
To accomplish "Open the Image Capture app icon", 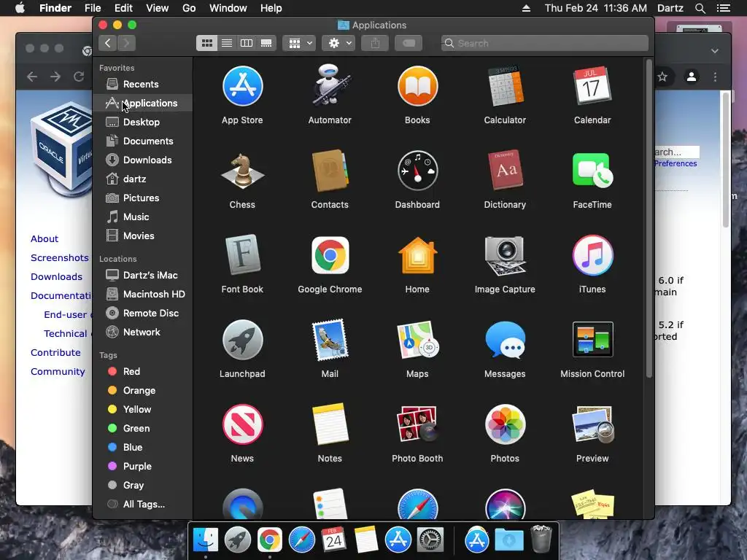I will pyautogui.click(x=505, y=255).
